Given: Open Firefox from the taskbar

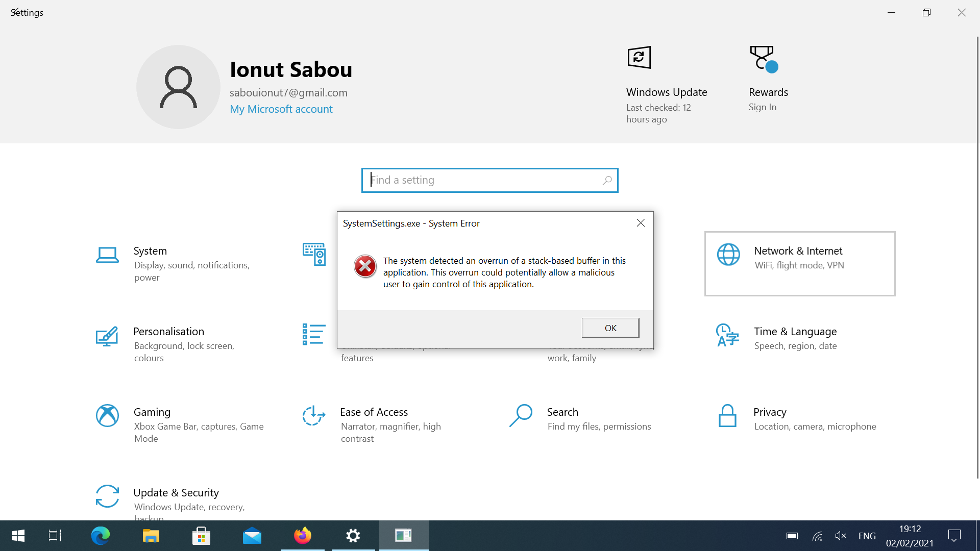Looking at the screenshot, I should coord(303,536).
